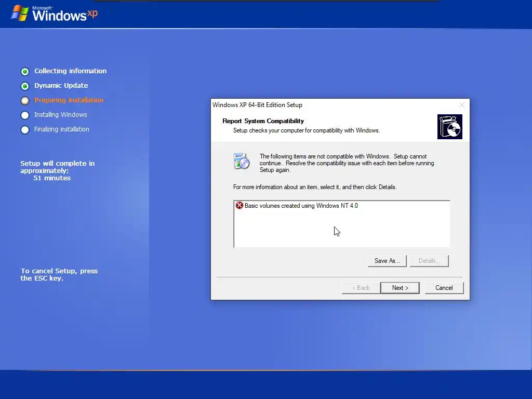
Task: Click the Cancel button
Action: tap(444, 288)
